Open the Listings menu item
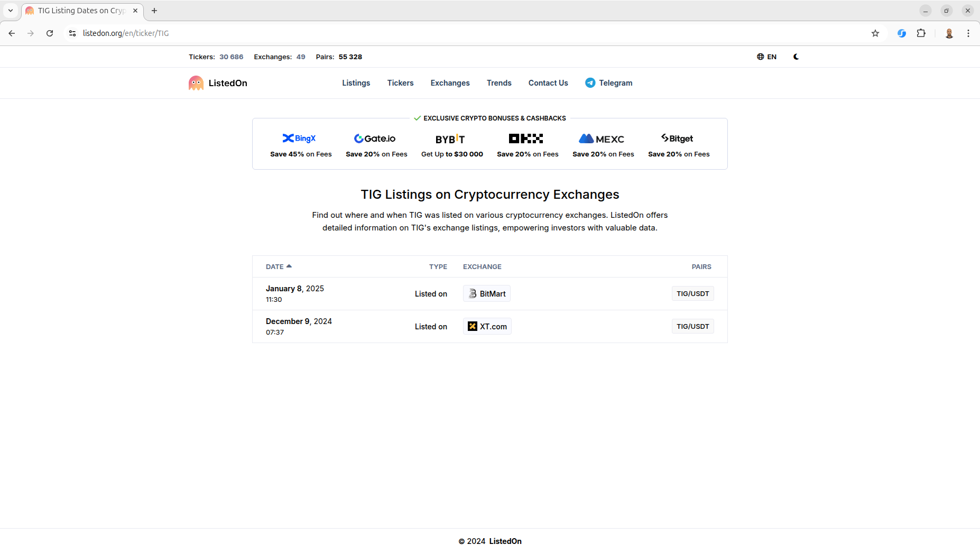Viewport: 980px width, 554px height. pos(356,83)
